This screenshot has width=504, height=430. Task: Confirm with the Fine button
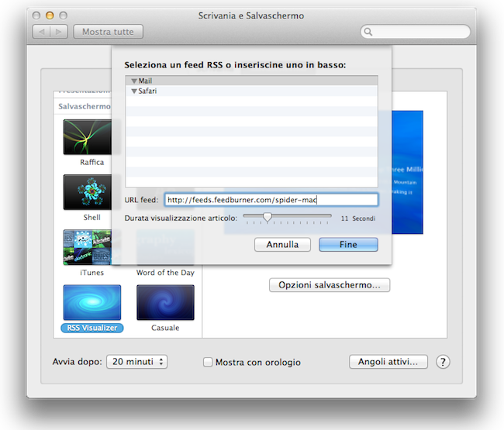pos(348,244)
